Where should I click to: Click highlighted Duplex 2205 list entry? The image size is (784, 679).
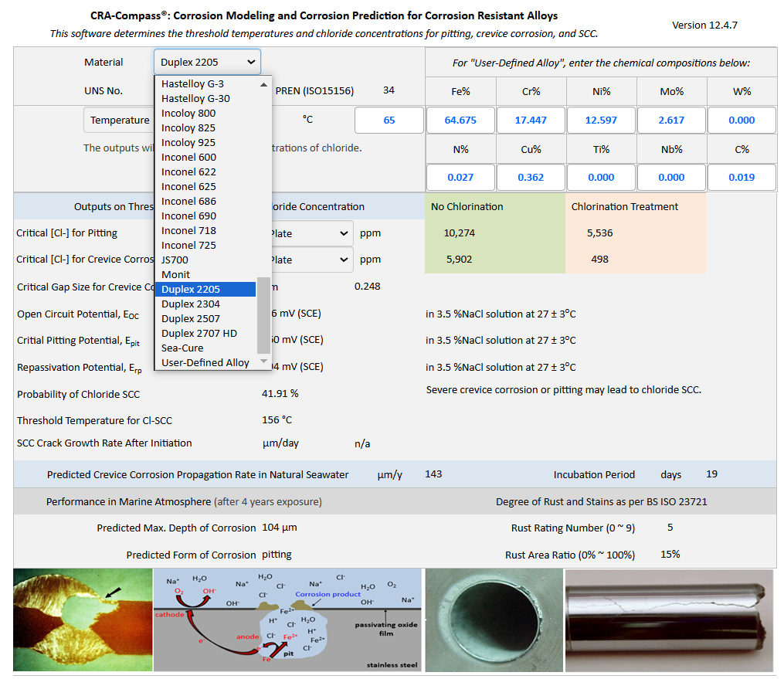pos(205,289)
